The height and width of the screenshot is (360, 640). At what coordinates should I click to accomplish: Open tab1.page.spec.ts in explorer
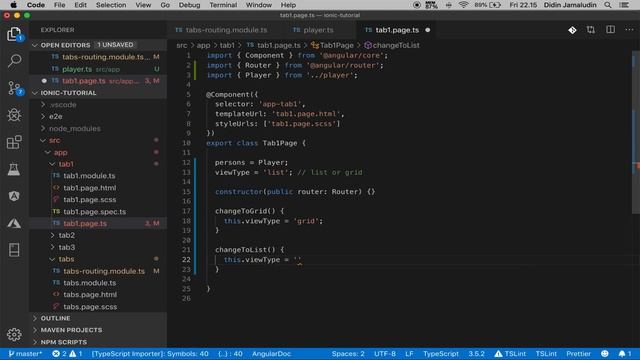pyautogui.click(x=94, y=211)
